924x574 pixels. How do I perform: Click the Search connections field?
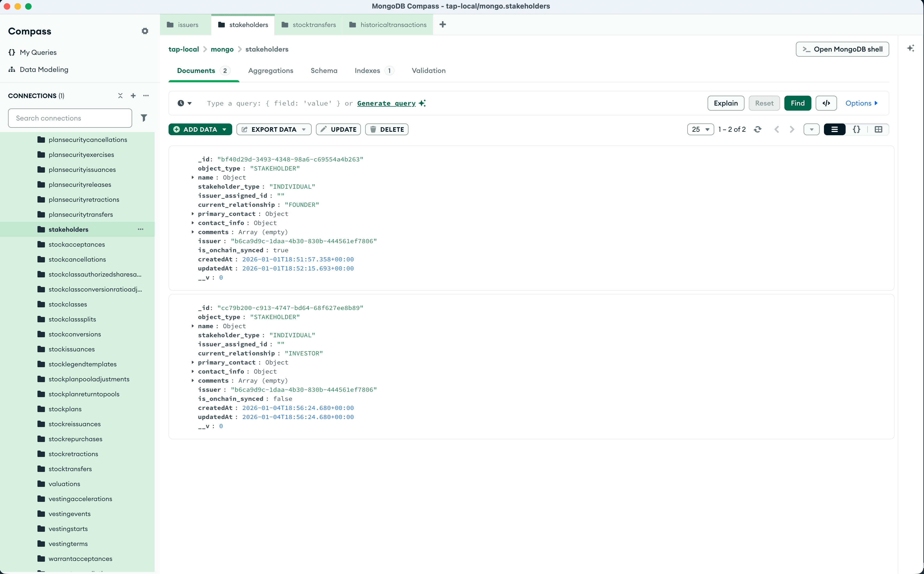pyautogui.click(x=70, y=118)
